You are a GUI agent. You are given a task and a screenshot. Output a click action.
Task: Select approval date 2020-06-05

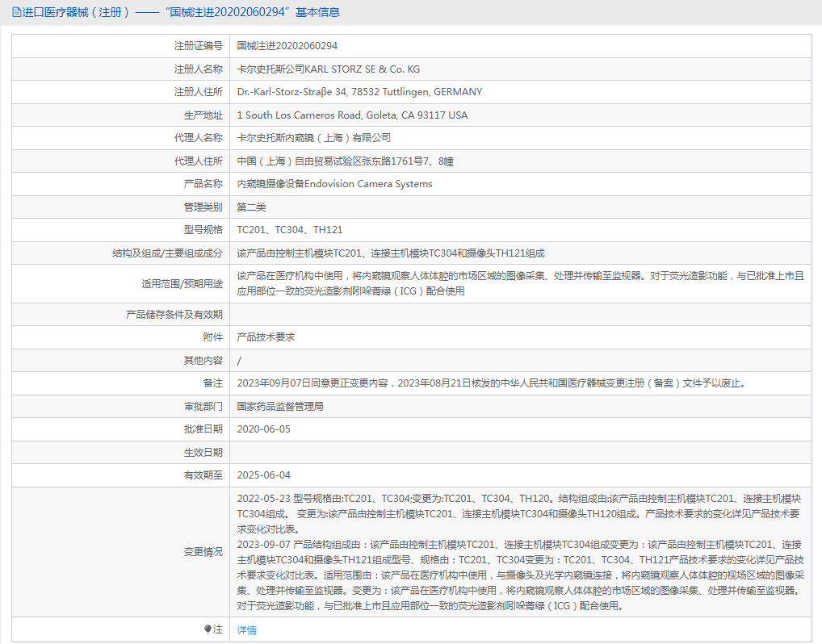pyautogui.click(x=264, y=429)
